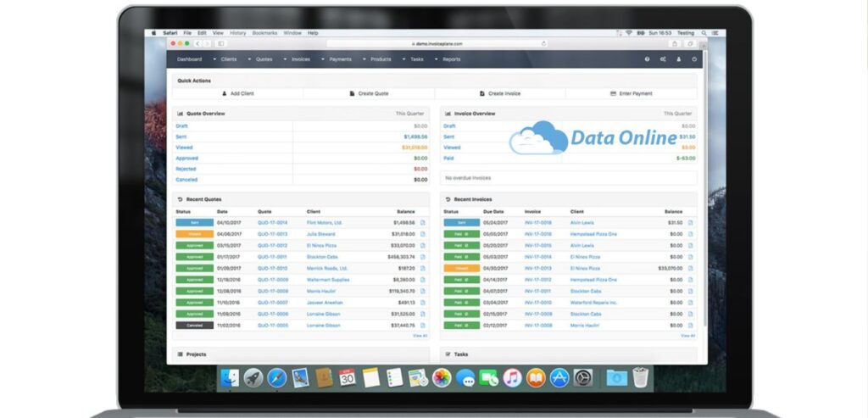Screen dimensions: 868x418
Task: Open invoice link INV-17-0015
Action: pos(538,245)
